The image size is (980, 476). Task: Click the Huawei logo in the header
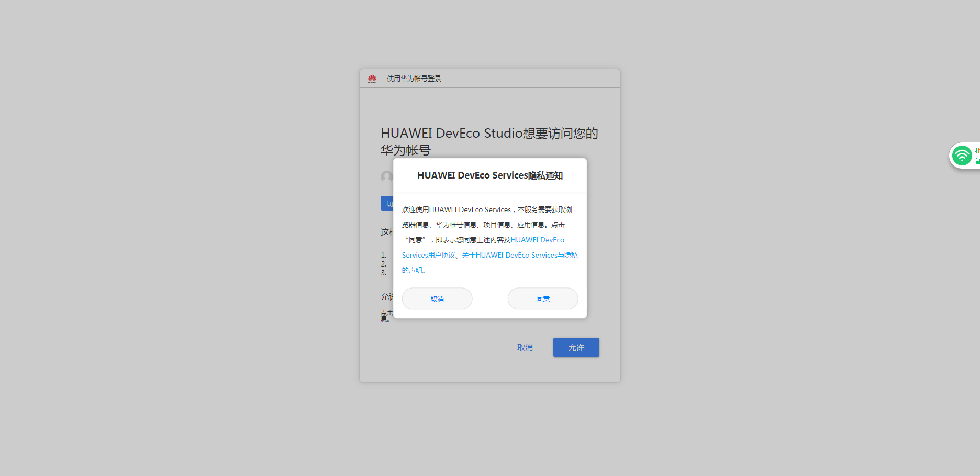[372, 79]
